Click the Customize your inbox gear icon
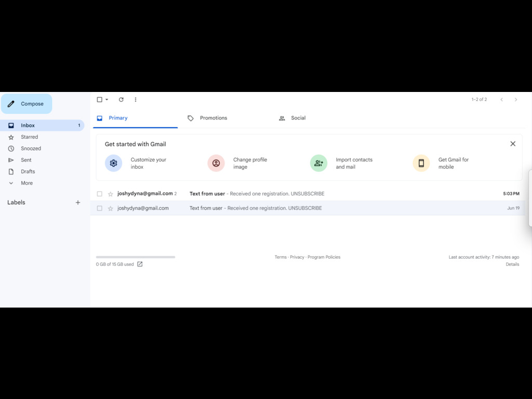532x399 pixels. [113, 163]
